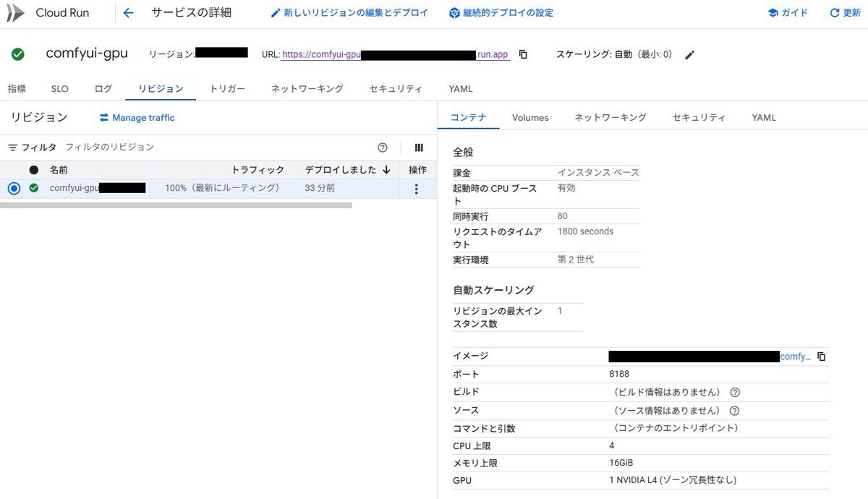This screenshot has height=499, width=868.
Task: Select the リビジョン tab
Action: coord(161,89)
